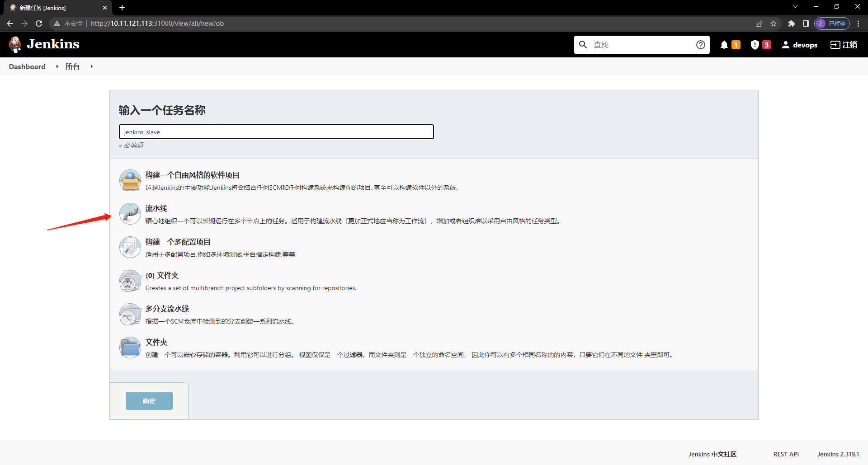
Task: Expand the chevron after 所有 breadcrumb
Action: [91, 66]
